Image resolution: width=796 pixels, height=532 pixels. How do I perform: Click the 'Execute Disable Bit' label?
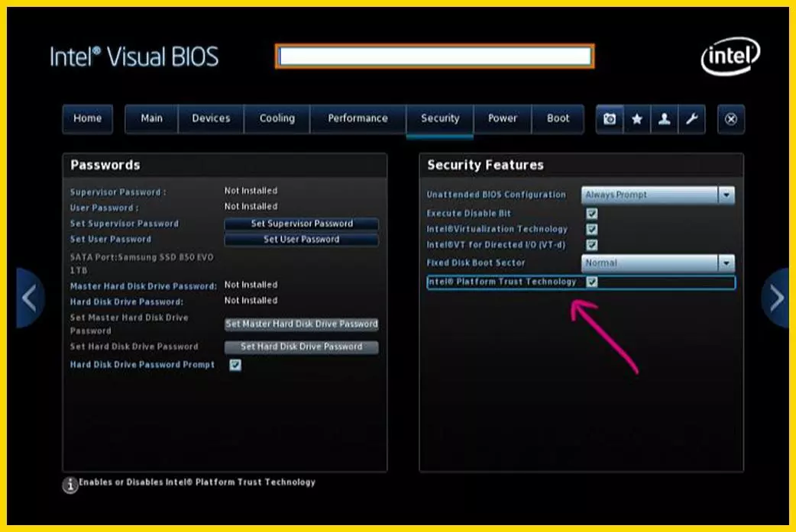[x=468, y=214]
